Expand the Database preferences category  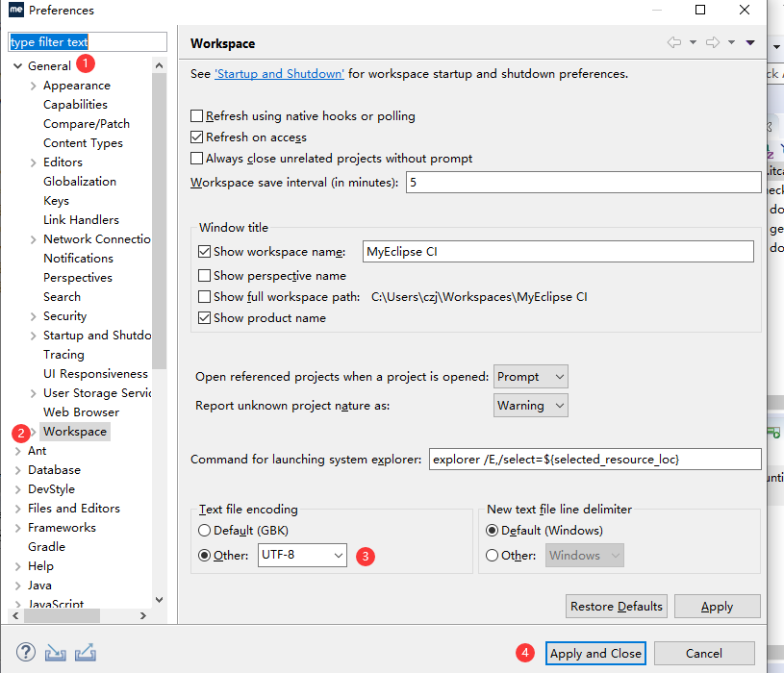17,470
